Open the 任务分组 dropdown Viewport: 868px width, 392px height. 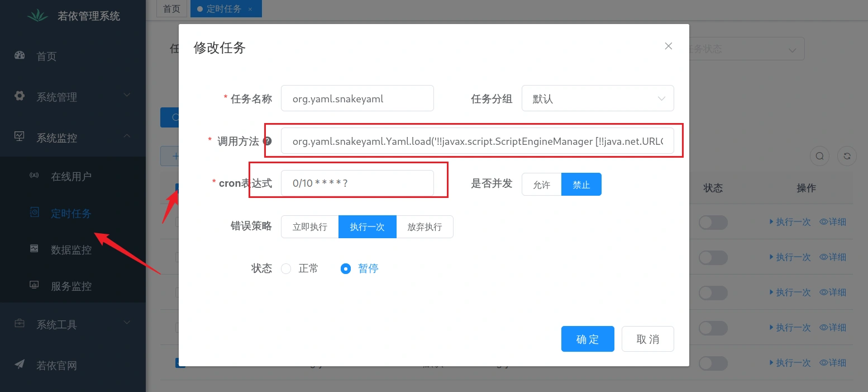[x=597, y=98]
